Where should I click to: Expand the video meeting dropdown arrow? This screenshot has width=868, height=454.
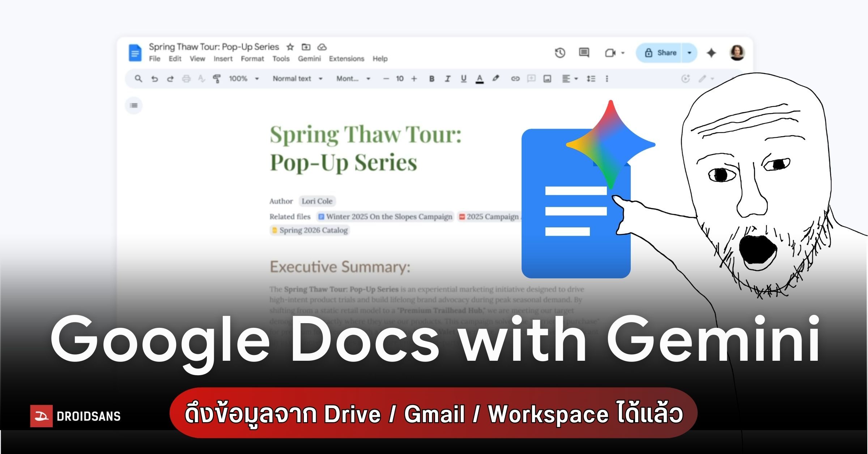pyautogui.click(x=623, y=53)
